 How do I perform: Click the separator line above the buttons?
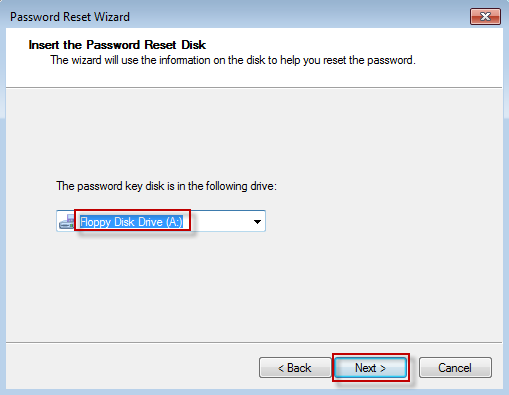254,342
